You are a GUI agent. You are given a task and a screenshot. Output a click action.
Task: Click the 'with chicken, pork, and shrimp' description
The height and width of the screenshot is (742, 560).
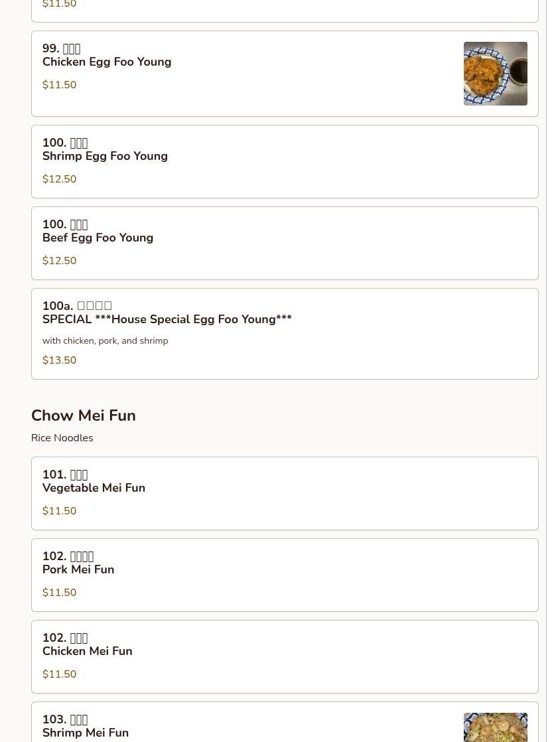point(105,340)
